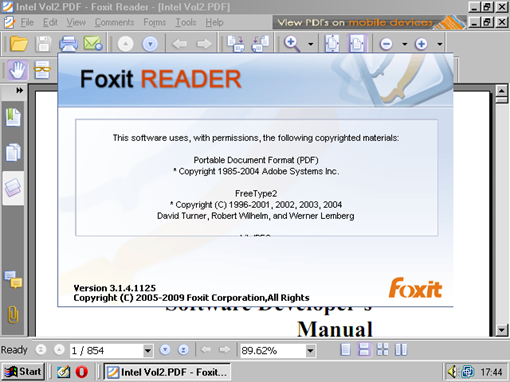This screenshot has width=510, height=382.
Task: Toggle Facing pages layout in status bar
Action: (x=401, y=350)
